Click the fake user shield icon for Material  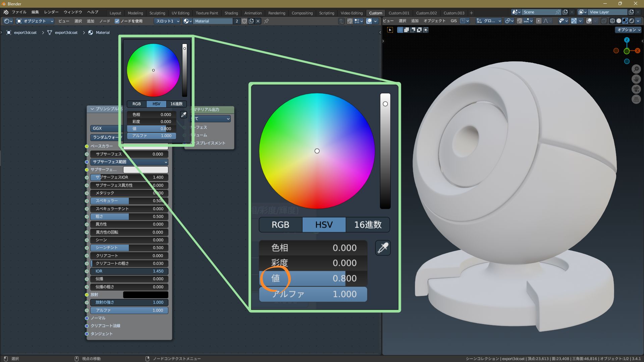pyautogui.click(x=244, y=21)
